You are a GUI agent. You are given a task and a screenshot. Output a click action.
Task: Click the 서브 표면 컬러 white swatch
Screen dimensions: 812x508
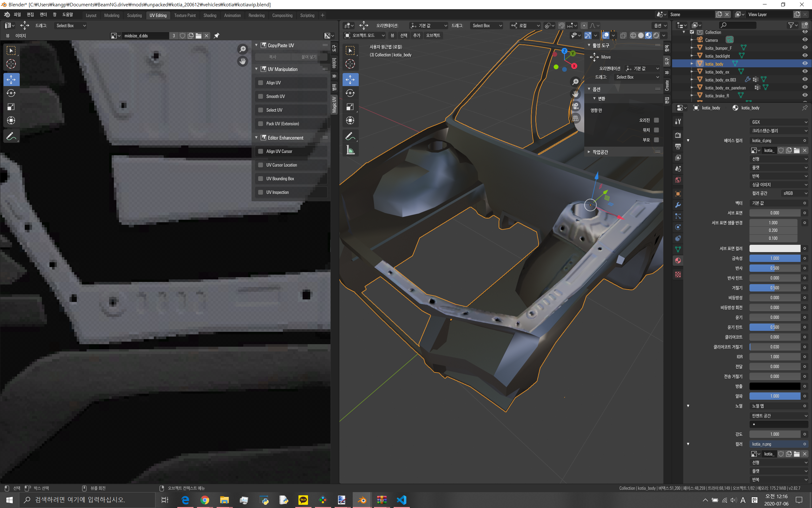[775, 249]
